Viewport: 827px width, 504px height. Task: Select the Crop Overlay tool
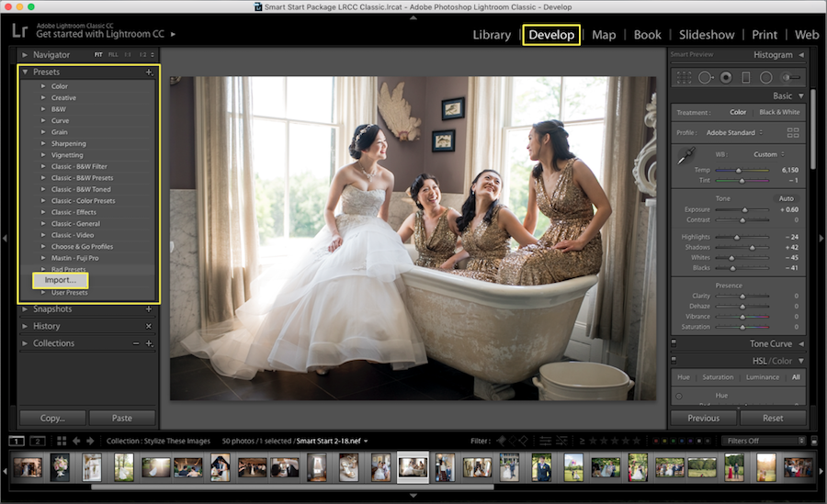coord(685,78)
